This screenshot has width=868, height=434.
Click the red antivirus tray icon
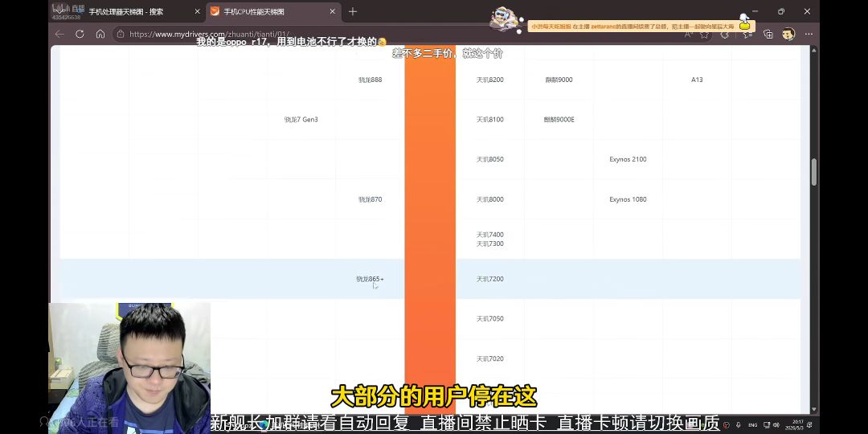(727, 425)
